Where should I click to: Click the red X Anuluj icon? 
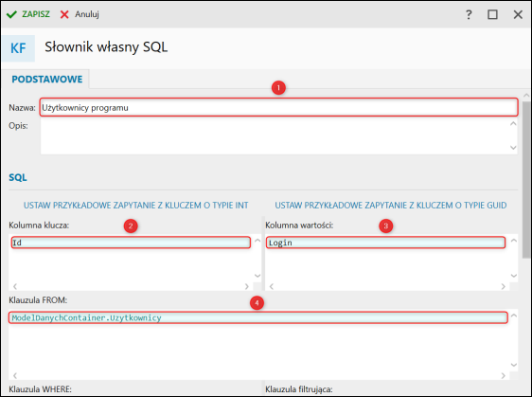[x=64, y=14]
